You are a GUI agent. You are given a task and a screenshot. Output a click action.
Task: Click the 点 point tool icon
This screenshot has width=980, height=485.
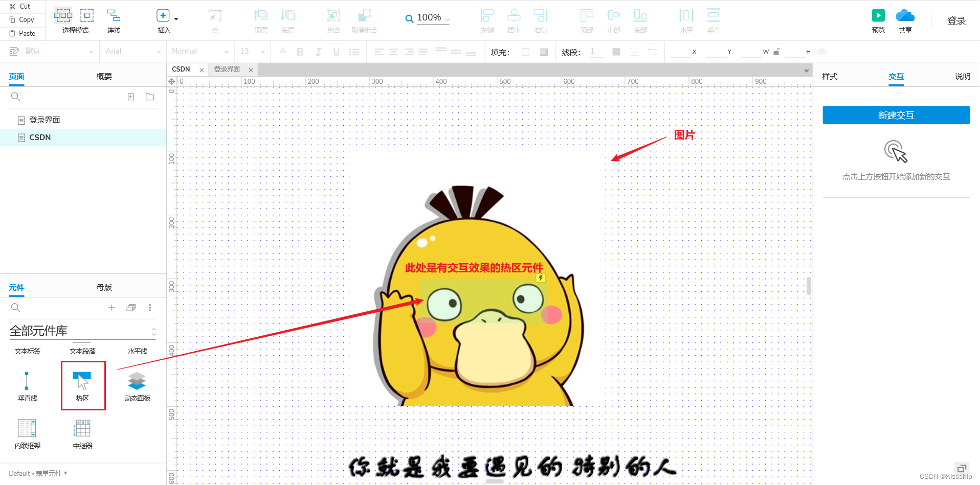tap(215, 16)
